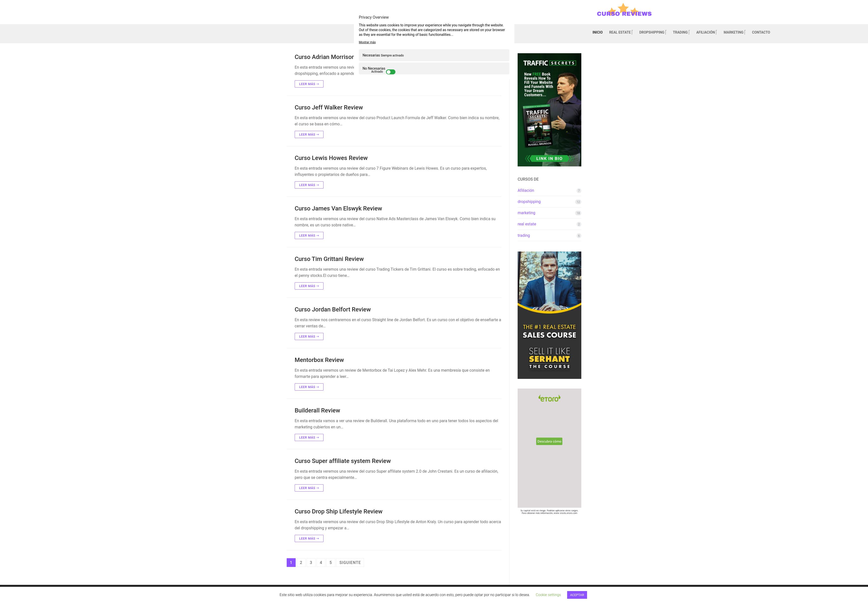Click the Mostrar más link
868x603 pixels.
[367, 42]
